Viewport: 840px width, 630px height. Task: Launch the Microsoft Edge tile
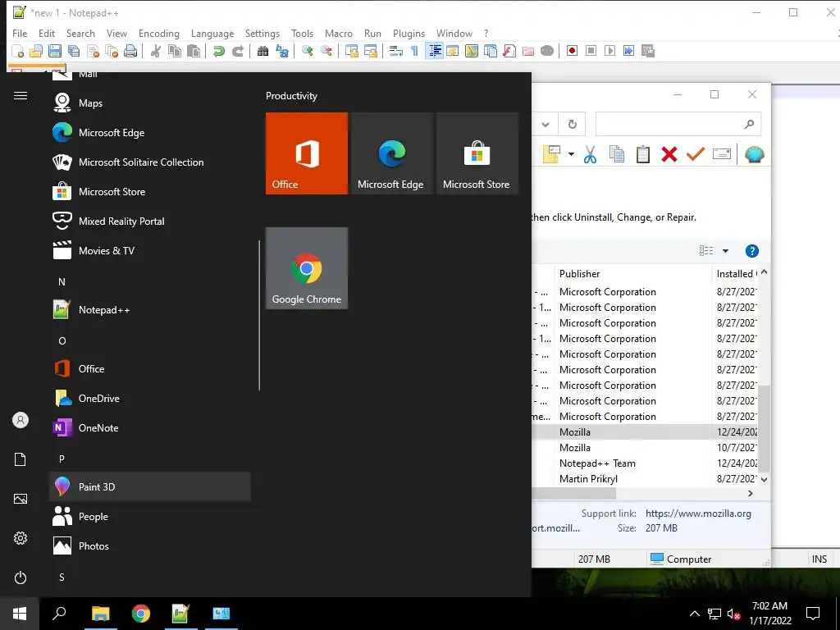[x=391, y=153]
